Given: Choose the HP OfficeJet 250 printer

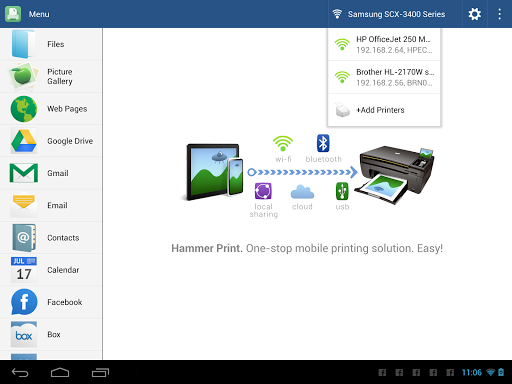Looking at the screenshot, I should (x=384, y=44).
